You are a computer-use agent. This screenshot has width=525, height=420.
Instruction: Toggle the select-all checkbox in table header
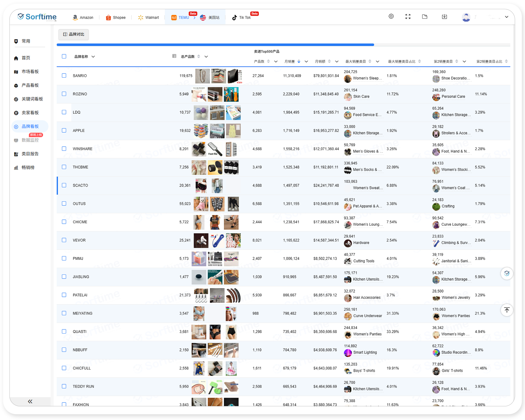click(64, 56)
